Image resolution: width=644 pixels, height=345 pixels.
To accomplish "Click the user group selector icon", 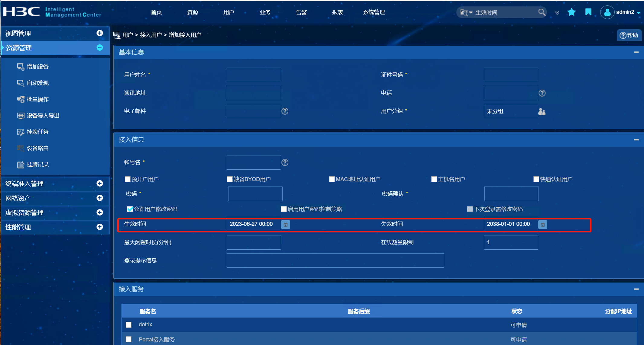I will coord(542,112).
